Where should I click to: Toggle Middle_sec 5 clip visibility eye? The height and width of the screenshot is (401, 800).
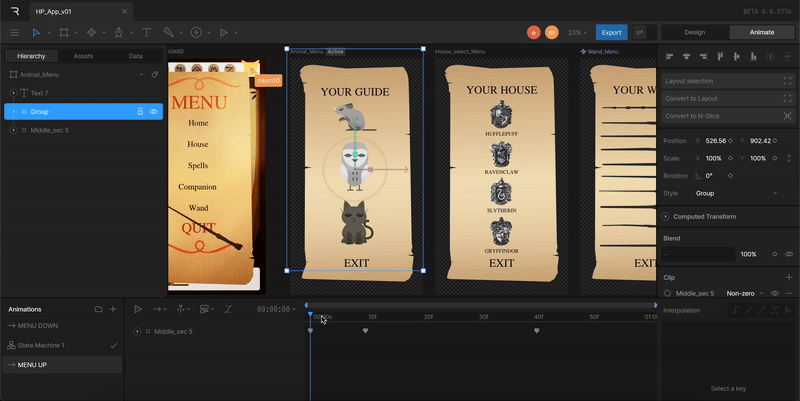pos(774,293)
